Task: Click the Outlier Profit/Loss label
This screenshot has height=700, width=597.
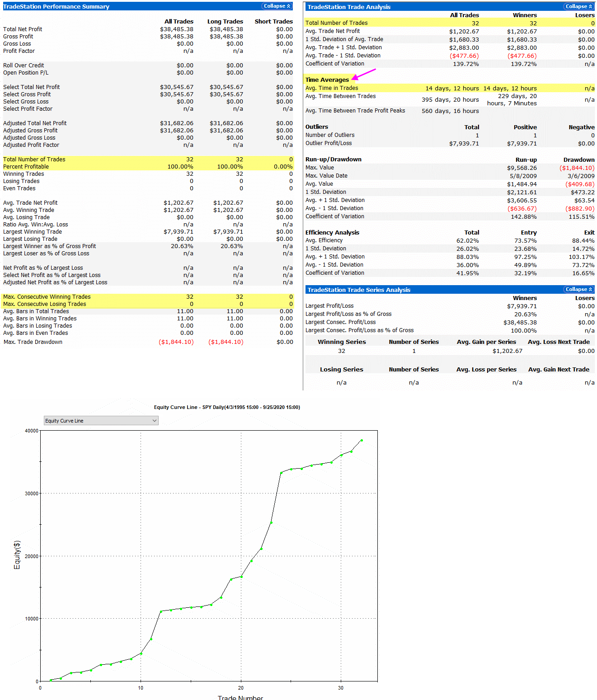Action: (329, 143)
